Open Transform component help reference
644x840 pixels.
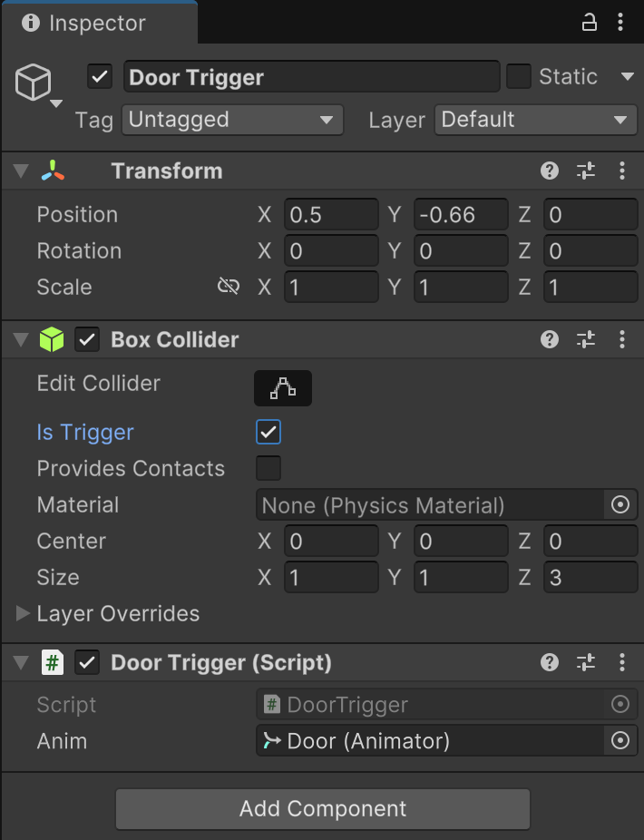[x=549, y=171]
